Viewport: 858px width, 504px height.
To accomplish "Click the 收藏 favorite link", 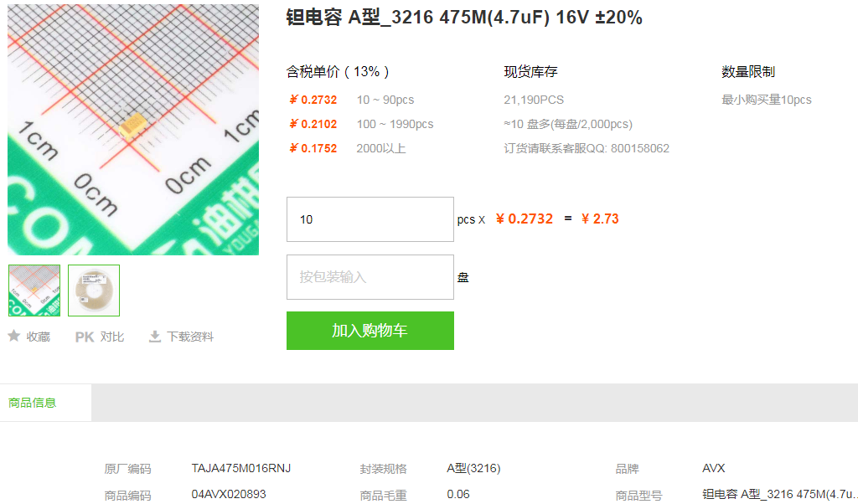I will point(39,337).
